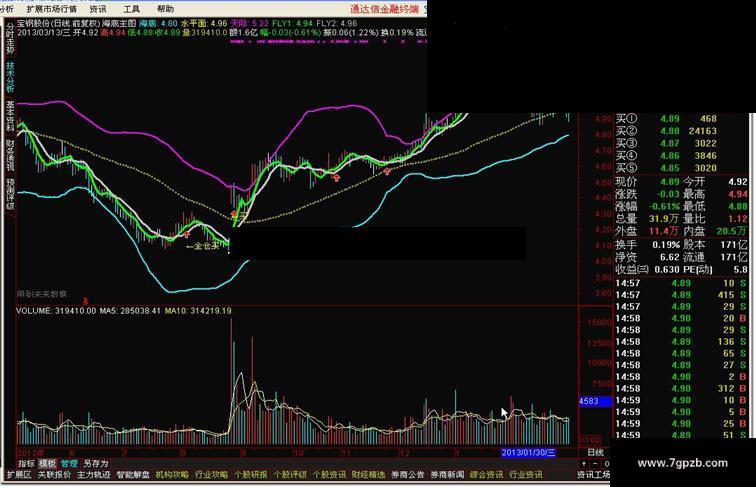Click the 2013/01/30/三 date marker
Viewport: 756px width, 487px height.
click(x=528, y=453)
